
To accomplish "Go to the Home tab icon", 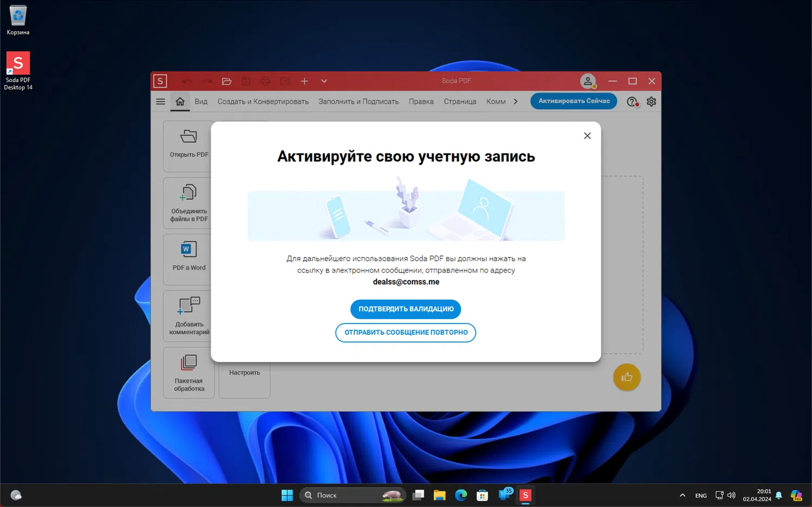I will pyautogui.click(x=180, y=101).
